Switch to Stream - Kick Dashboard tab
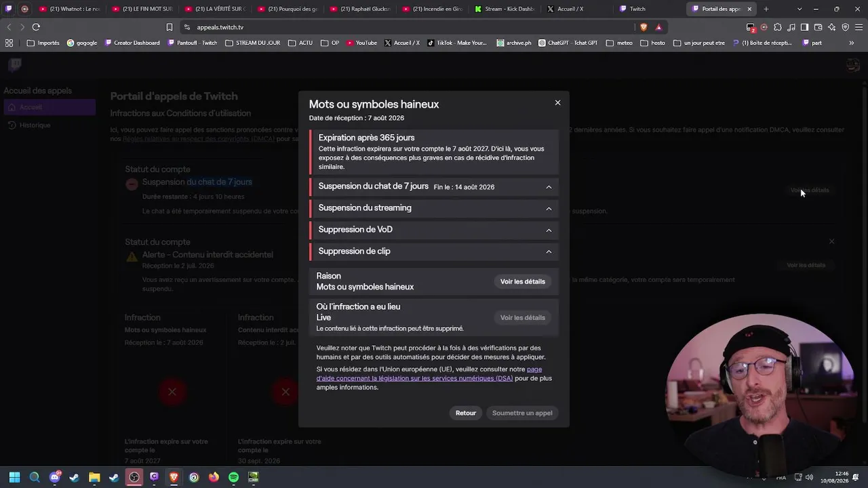 pos(505,9)
